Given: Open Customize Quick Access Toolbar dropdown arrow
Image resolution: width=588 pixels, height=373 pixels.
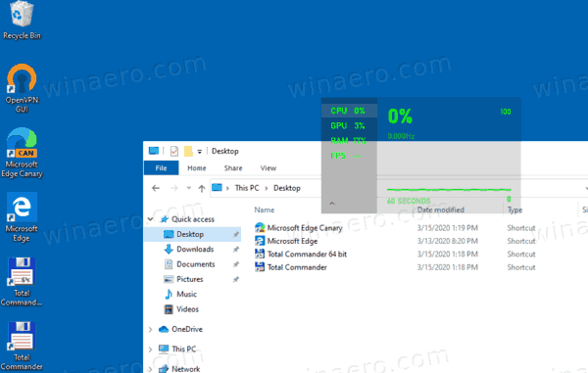Looking at the screenshot, I should click(200, 152).
